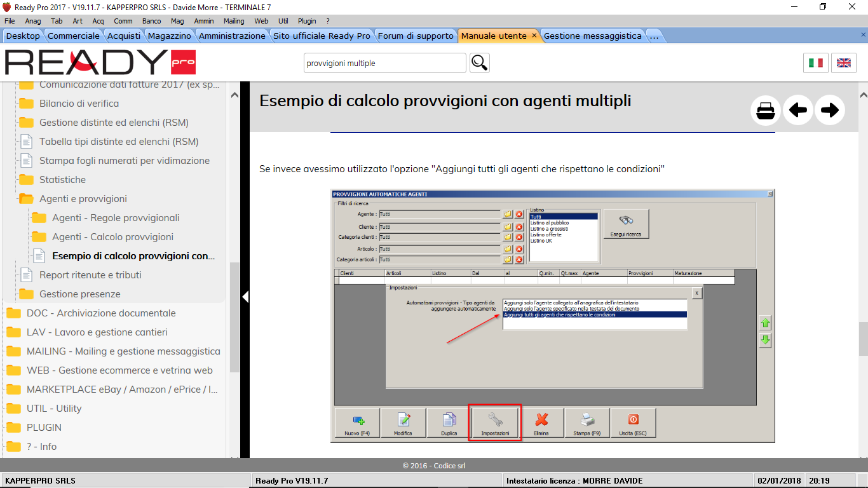Click the sidebar vertical scrollbar thumb
This screenshot has width=868, height=488.
(234, 316)
